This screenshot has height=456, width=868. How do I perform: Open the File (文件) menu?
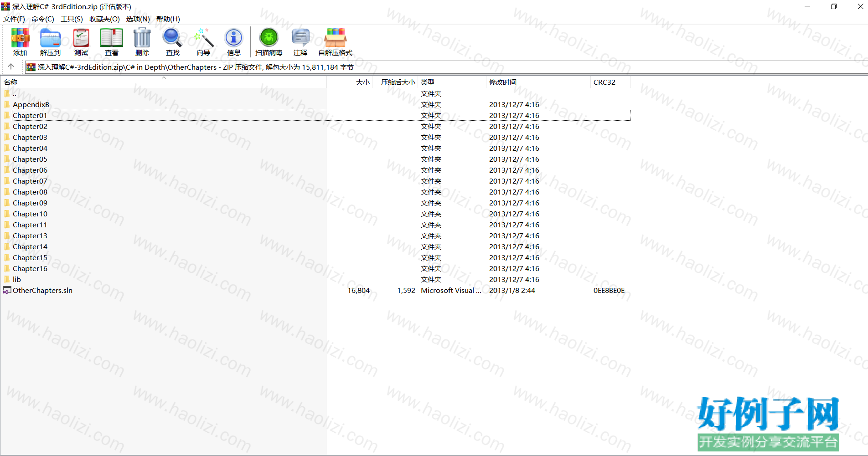click(x=14, y=19)
